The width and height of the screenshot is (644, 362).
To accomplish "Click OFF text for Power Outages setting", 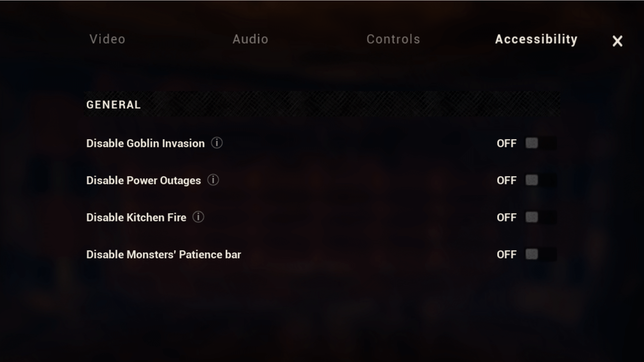I will coord(506,181).
